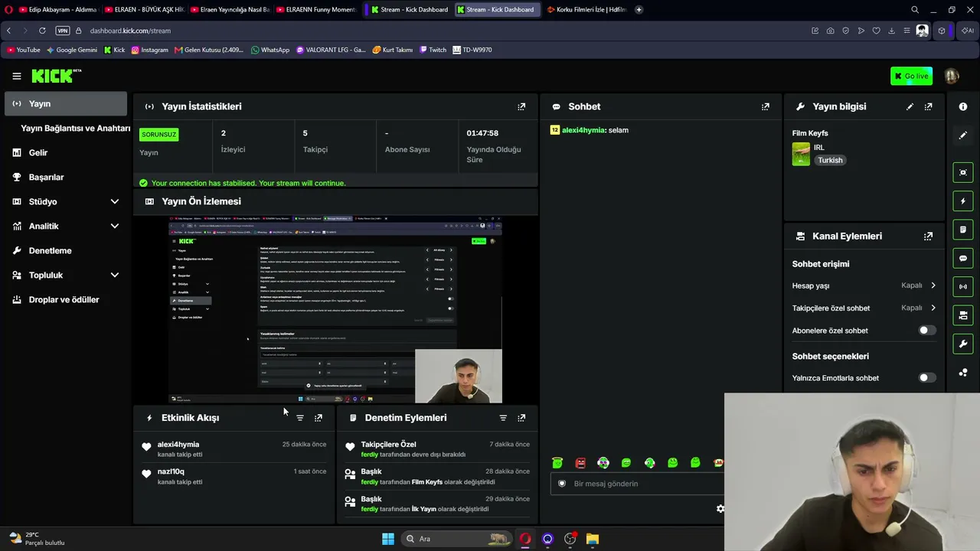Open Başarılar in the sidebar
980x551 pixels.
pyautogui.click(x=66, y=177)
